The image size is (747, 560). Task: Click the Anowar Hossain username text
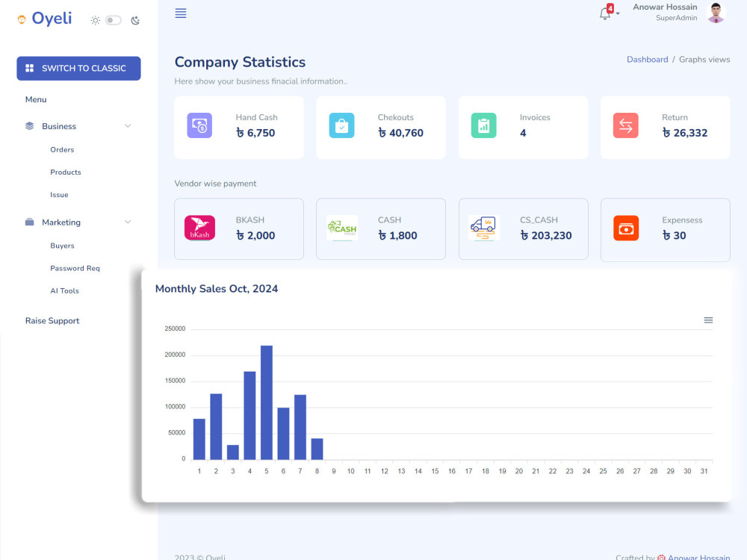(665, 7)
